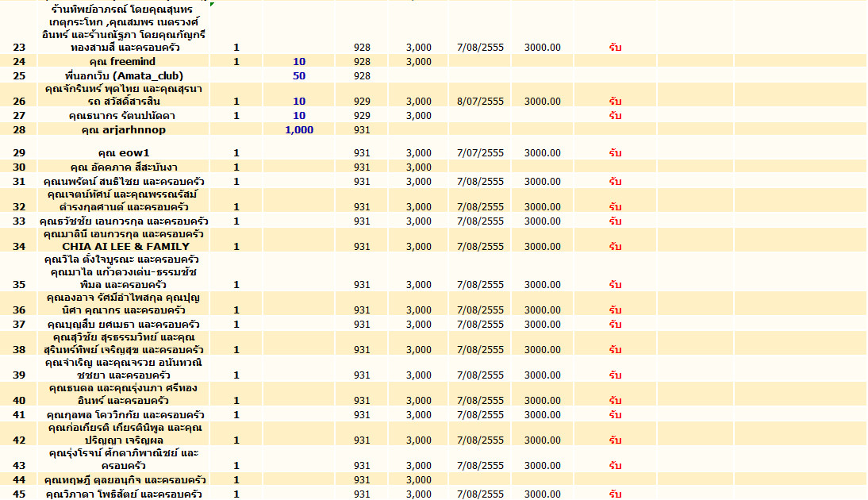Click 3000.00 value in row 35
This screenshot has height=500, width=868.
[x=543, y=285]
